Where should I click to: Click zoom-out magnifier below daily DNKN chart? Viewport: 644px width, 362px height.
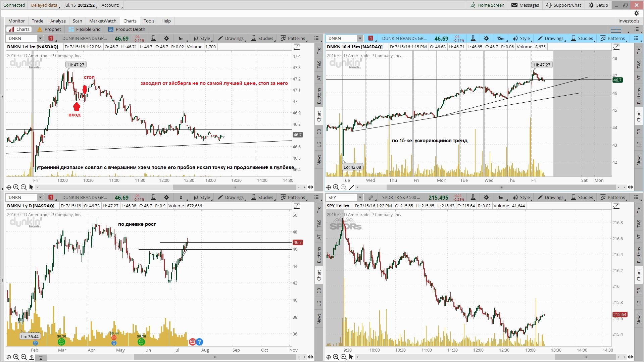pyautogui.click(x=23, y=357)
